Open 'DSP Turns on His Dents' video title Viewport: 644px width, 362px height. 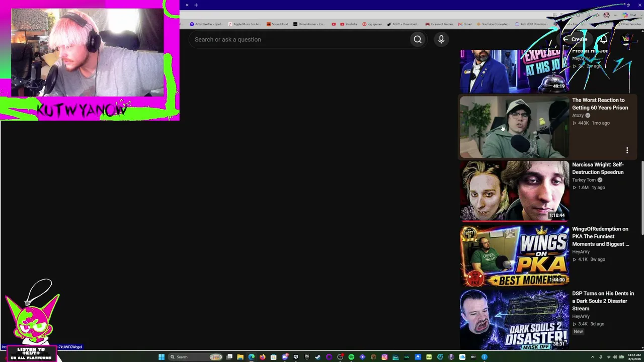tap(603, 301)
